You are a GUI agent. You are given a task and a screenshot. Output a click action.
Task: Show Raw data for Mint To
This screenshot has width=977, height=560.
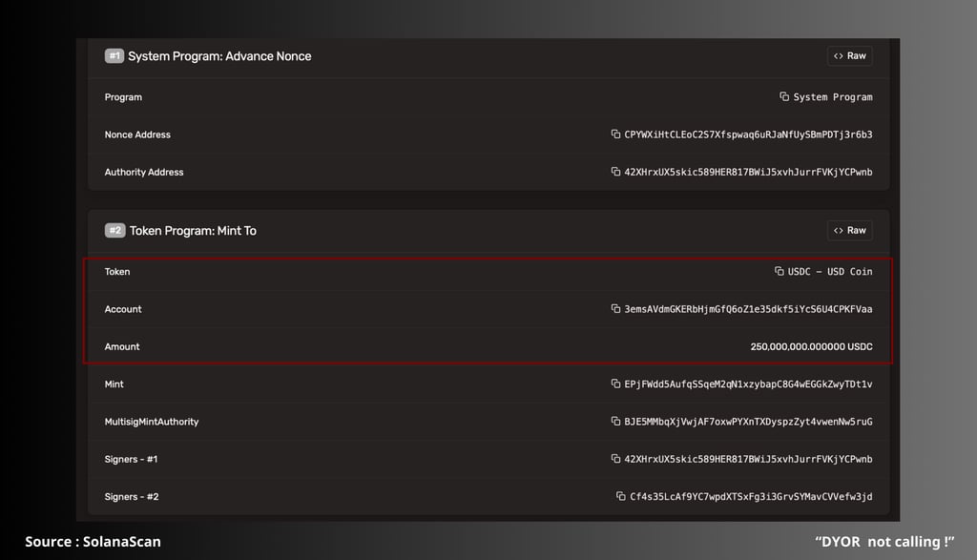(x=850, y=231)
